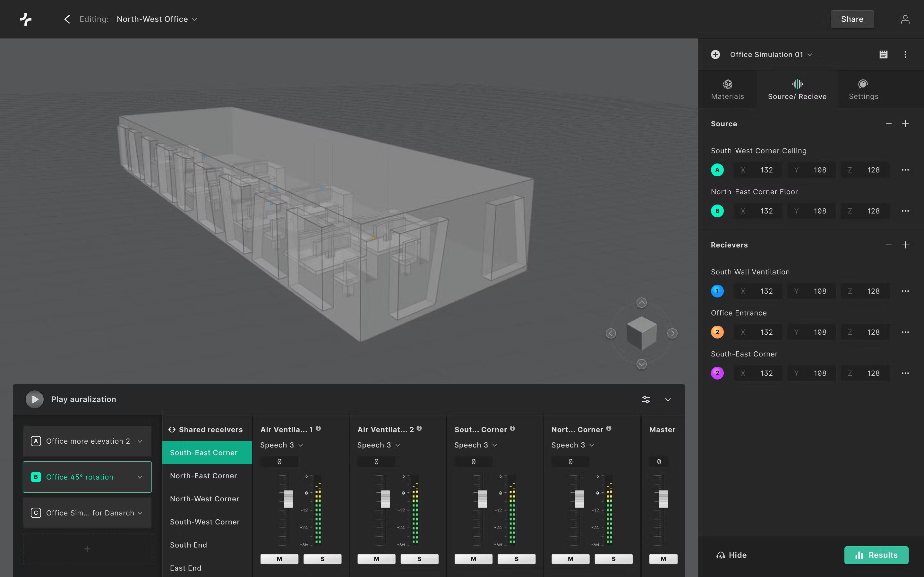Open the three-dot menu for Office Simulation 01

pyautogui.click(x=905, y=54)
